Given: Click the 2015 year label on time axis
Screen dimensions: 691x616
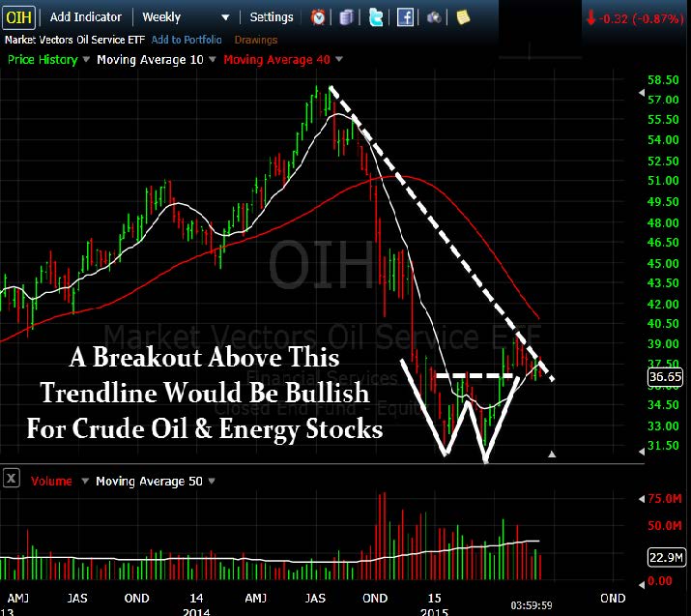Looking at the screenshot, I should (x=434, y=611).
